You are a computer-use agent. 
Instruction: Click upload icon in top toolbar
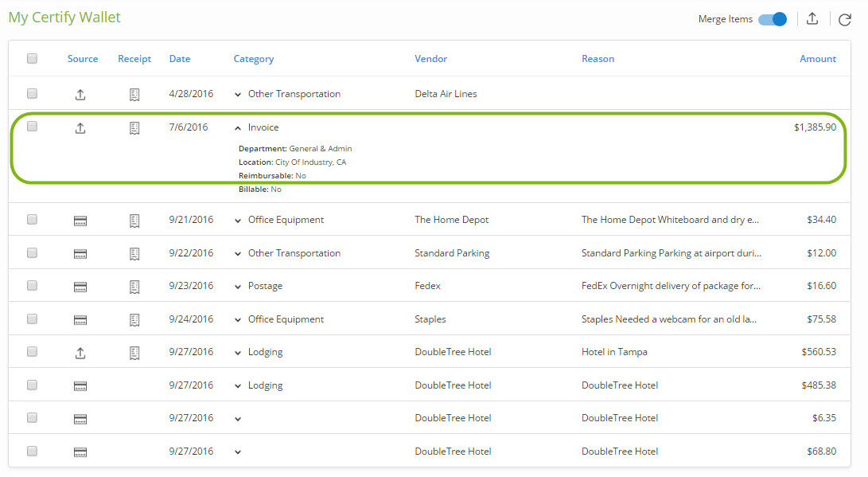click(x=812, y=19)
